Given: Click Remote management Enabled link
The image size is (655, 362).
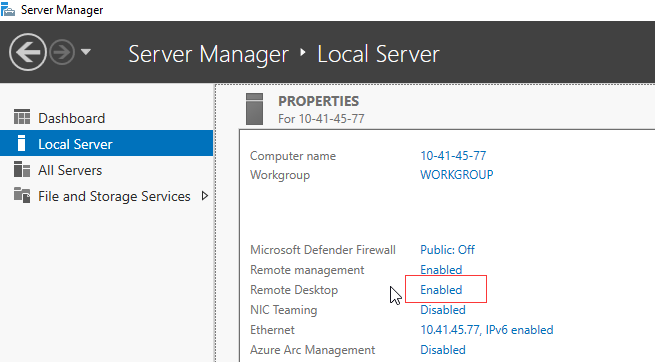Looking at the screenshot, I should [441, 270].
